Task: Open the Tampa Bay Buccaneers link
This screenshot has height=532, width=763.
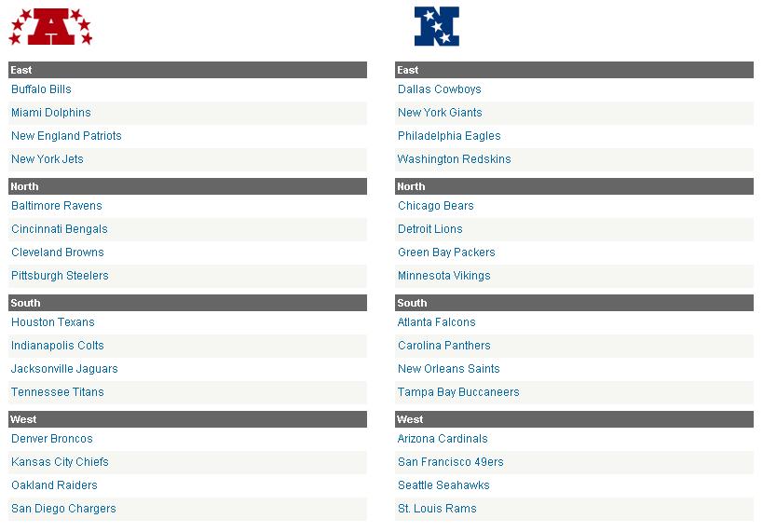Action: [458, 392]
